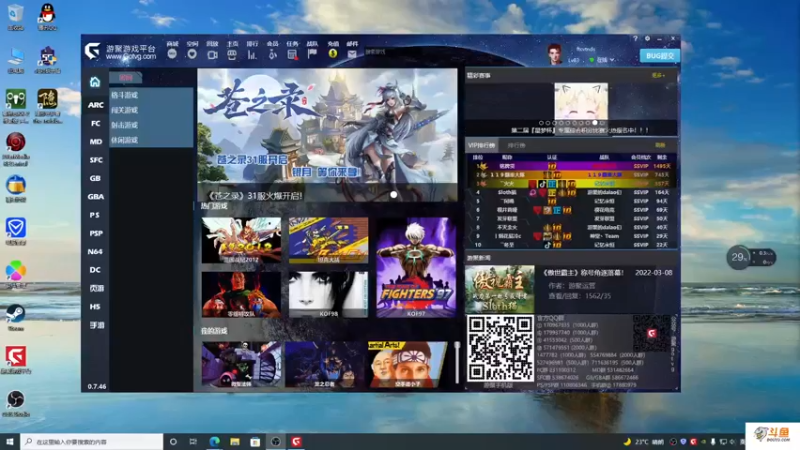Open the Martial Arts game thumbnail in 我的游戏
800x450 pixels.
408,365
